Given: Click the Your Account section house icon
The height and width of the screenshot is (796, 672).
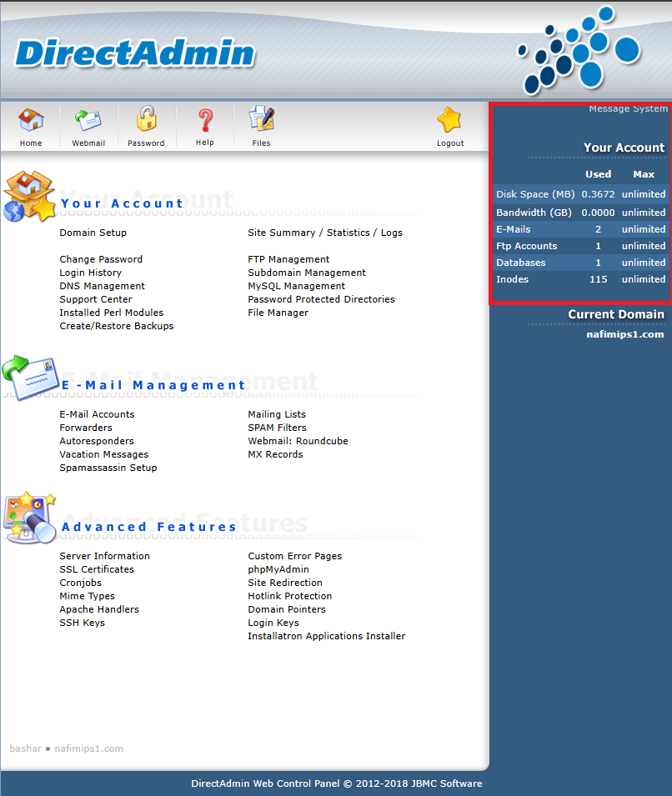Looking at the screenshot, I should pyautogui.click(x=29, y=197).
